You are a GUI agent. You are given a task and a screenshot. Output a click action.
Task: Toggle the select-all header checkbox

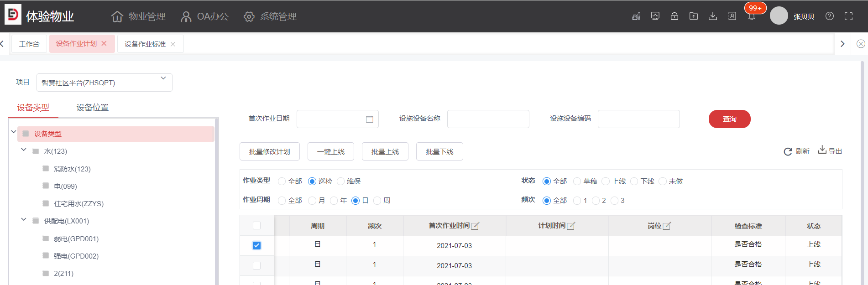256,226
